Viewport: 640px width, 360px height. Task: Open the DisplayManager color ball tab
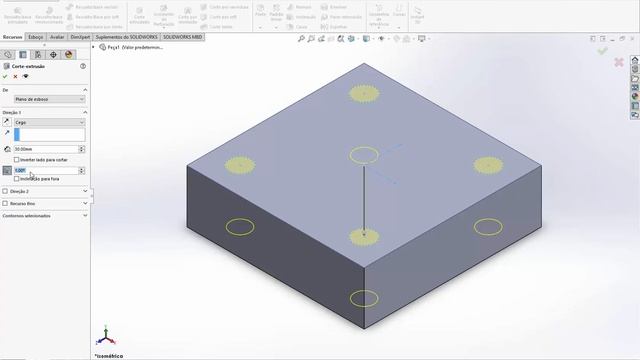coord(69,55)
